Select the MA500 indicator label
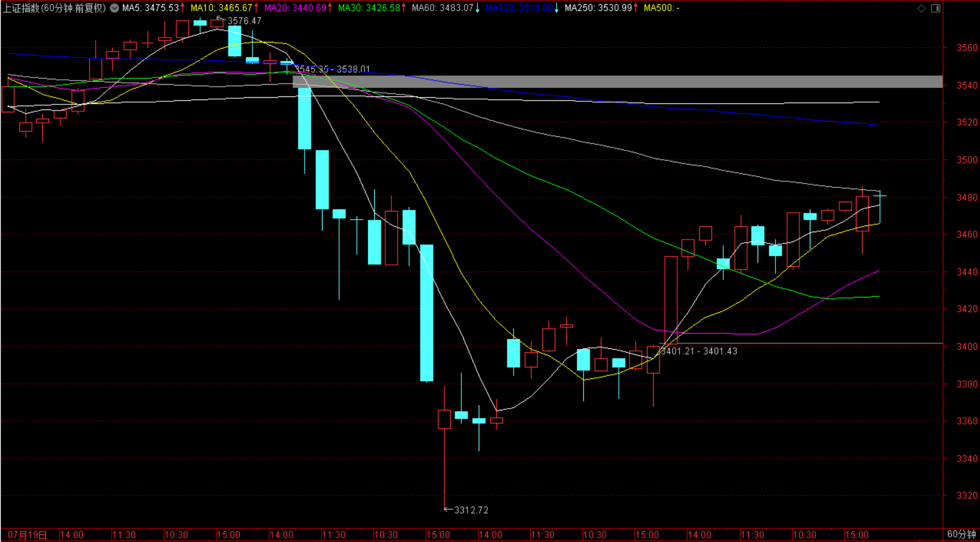The width and height of the screenshot is (980, 542). click(661, 8)
